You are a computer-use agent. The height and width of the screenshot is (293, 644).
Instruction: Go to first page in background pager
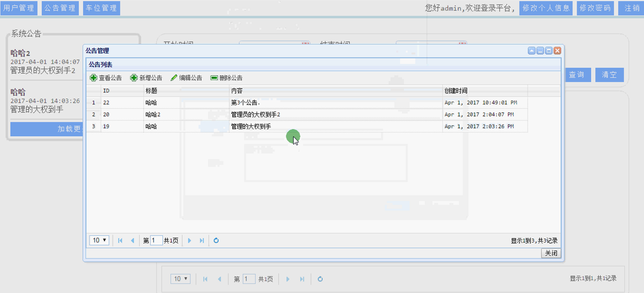point(205,279)
